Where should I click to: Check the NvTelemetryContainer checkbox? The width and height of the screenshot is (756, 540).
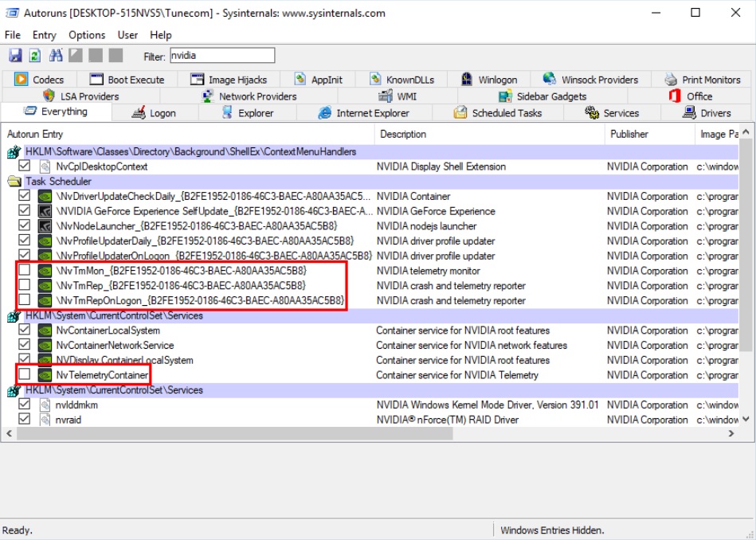(x=24, y=374)
